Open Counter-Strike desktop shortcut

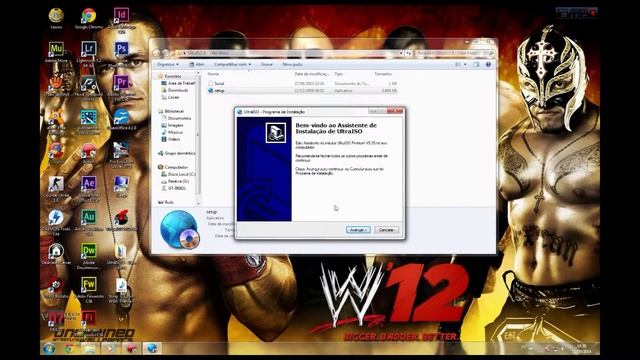pyautogui.click(x=56, y=188)
